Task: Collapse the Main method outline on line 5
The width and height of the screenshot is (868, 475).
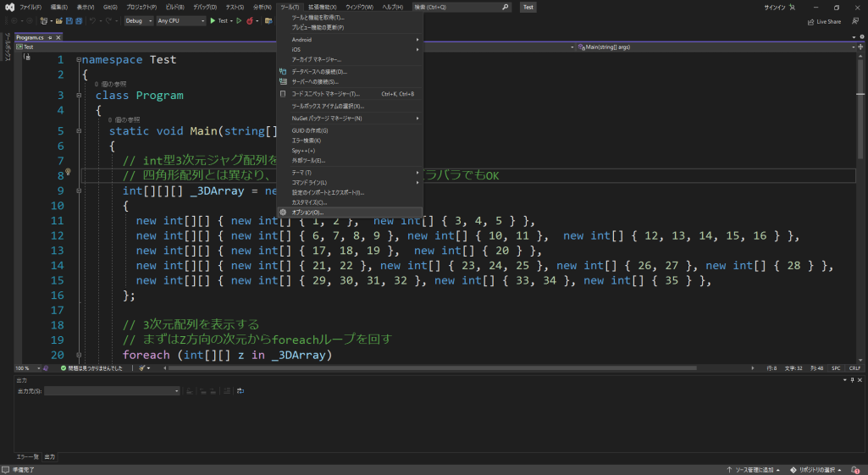Action: tap(79, 131)
